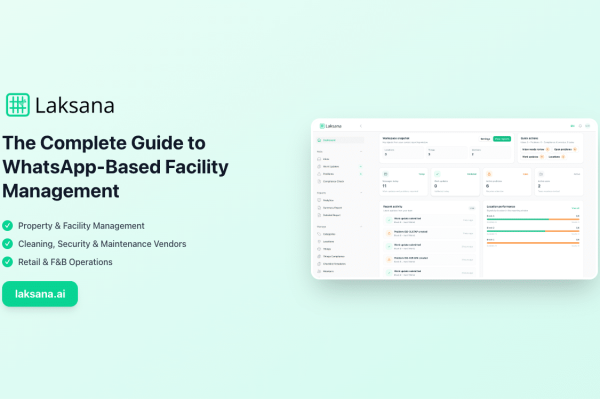Click the first location performance progress bar
The width and height of the screenshot is (600, 400).
coord(533,219)
